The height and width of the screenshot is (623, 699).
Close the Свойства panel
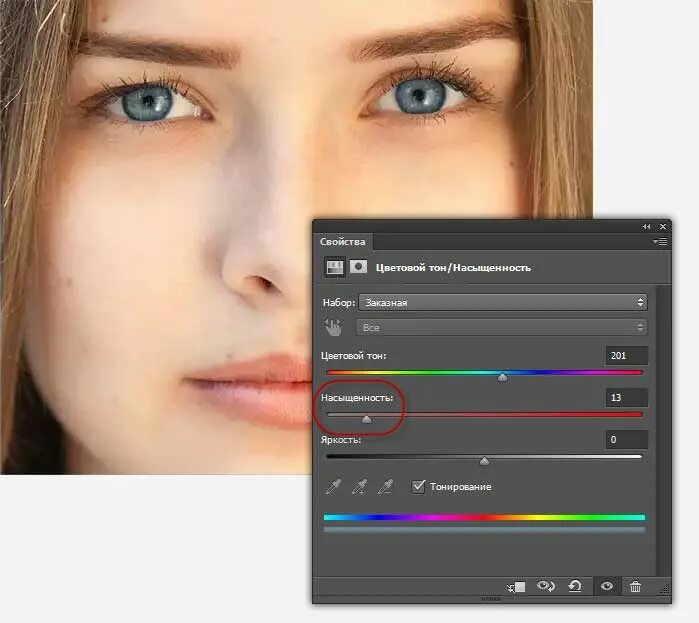[663, 227]
